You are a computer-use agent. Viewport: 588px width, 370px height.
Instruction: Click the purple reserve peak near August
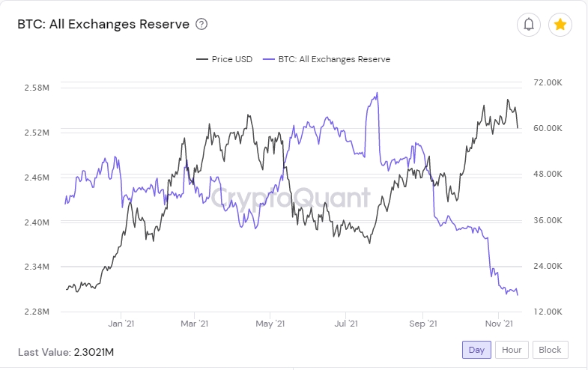pos(377,94)
